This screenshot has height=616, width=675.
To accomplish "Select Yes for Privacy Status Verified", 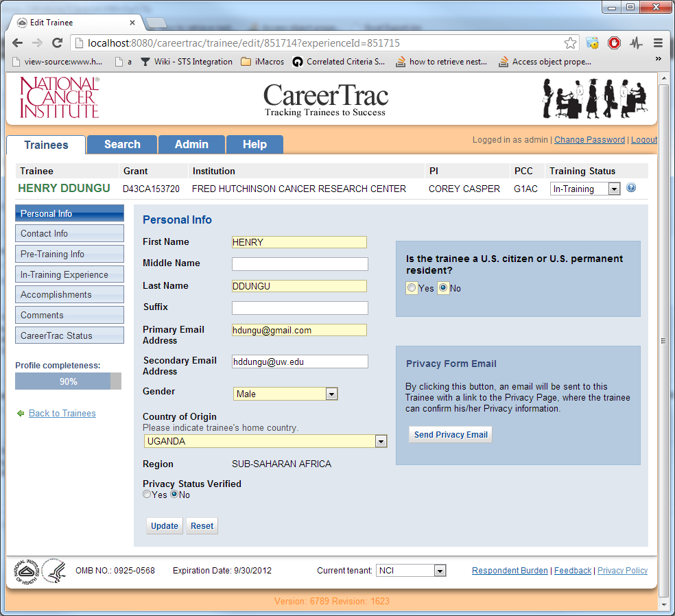I will click(x=147, y=494).
